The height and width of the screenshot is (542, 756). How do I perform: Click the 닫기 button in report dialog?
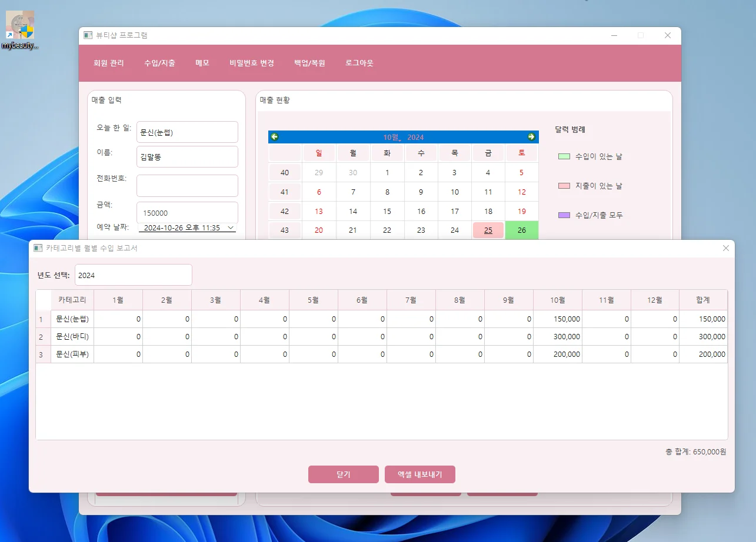[344, 474]
